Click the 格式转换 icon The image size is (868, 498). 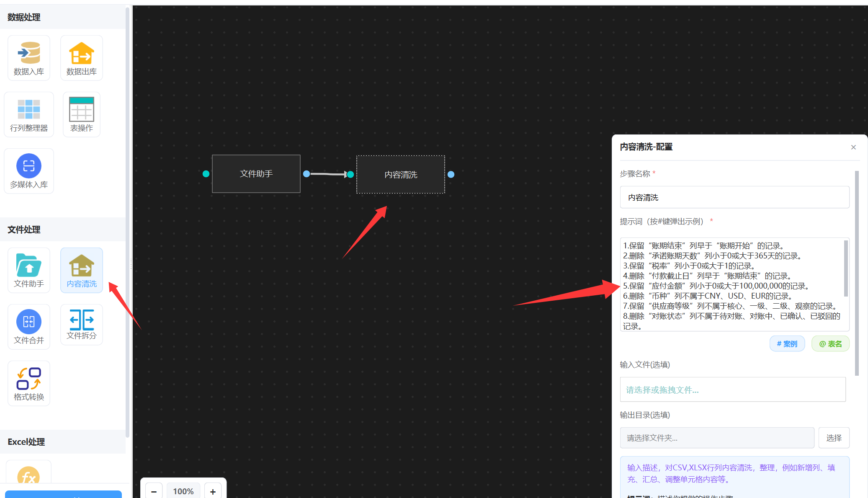[x=29, y=383]
